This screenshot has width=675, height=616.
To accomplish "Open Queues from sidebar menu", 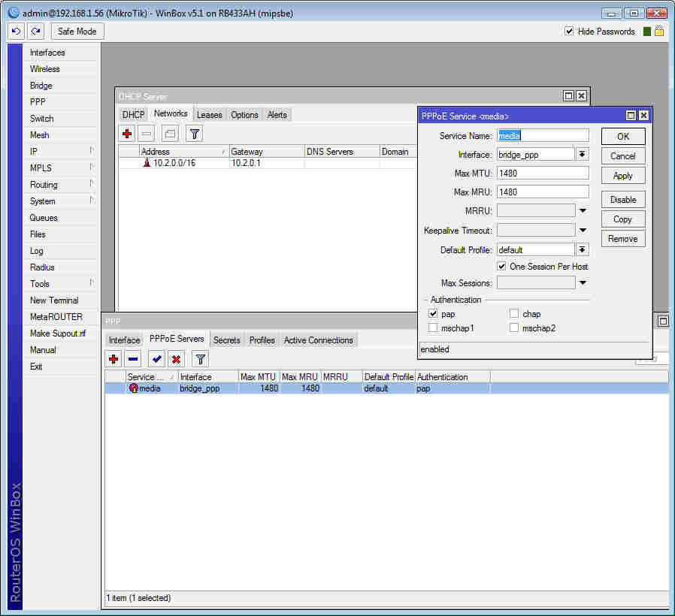I will click(60, 218).
